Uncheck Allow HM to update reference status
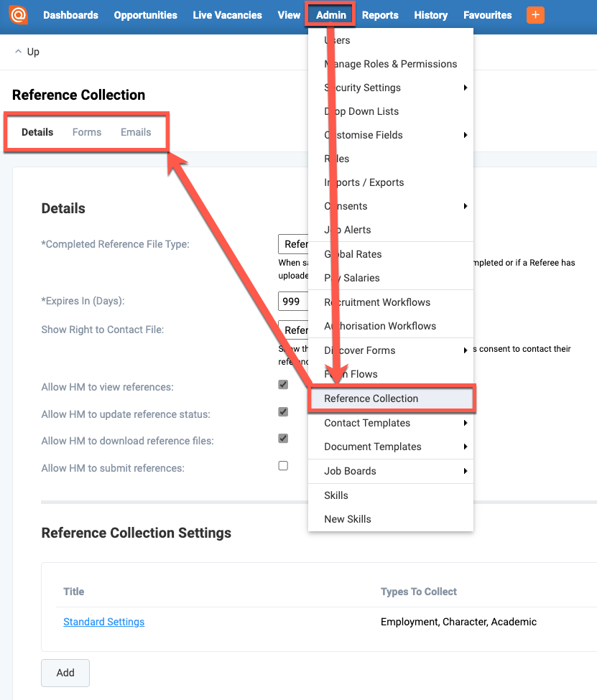Image resolution: width=597 pixels, height=700 pixels. pos(283,412)
